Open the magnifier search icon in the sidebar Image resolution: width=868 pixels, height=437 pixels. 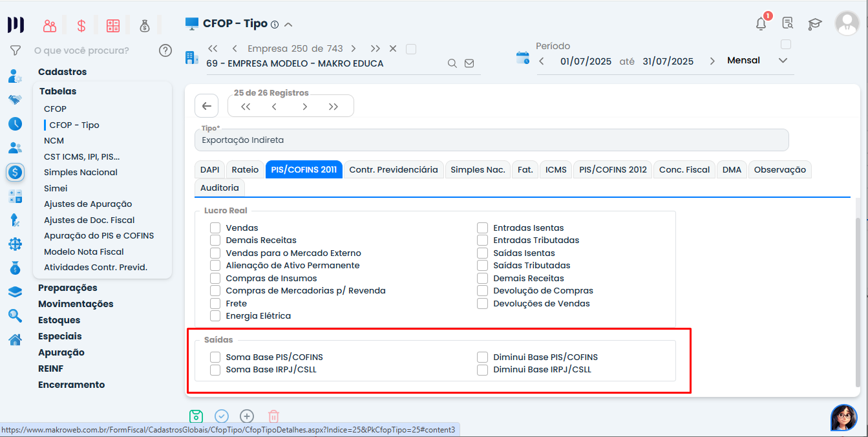pyautogui.click(x=14, y=316)
